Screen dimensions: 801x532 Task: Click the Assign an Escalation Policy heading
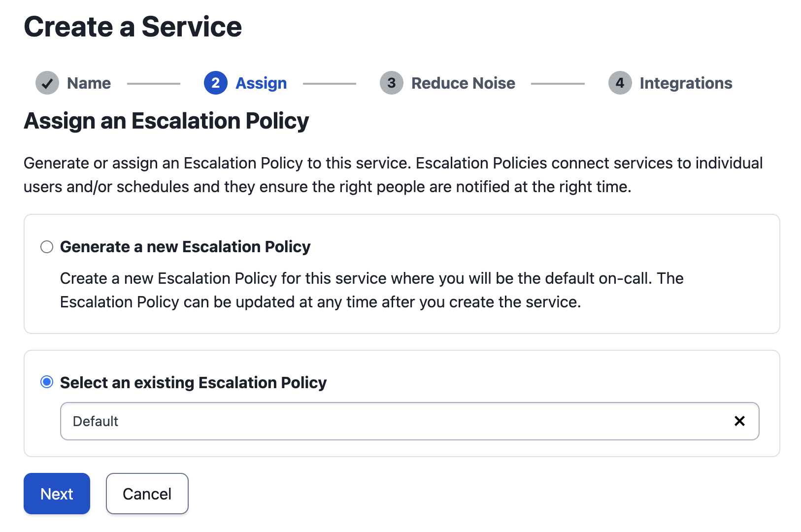point(167,121)
